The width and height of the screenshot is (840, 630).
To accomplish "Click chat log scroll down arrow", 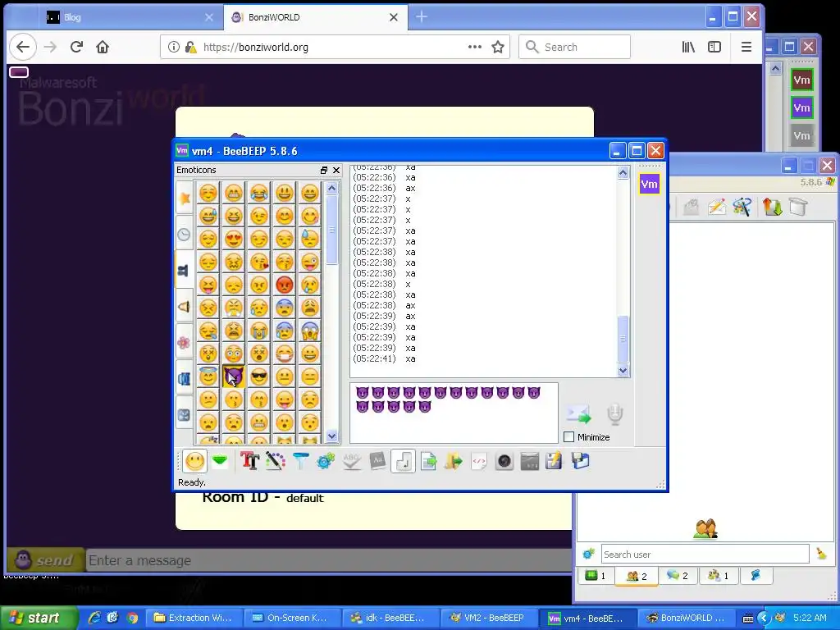I will (623, 370).
